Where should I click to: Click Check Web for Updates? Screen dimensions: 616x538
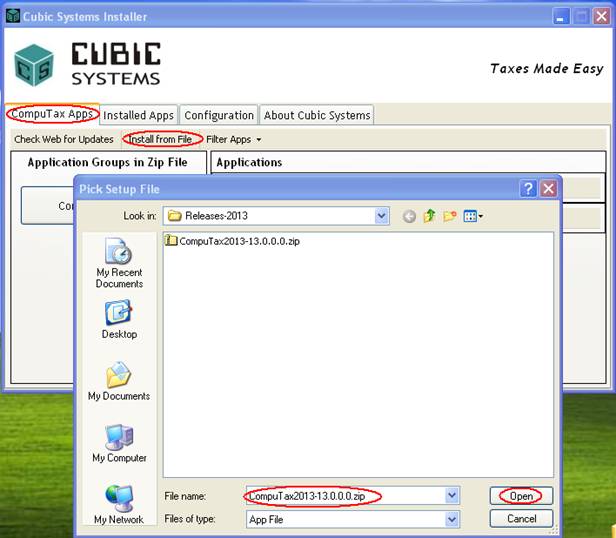tap(64, 140)
